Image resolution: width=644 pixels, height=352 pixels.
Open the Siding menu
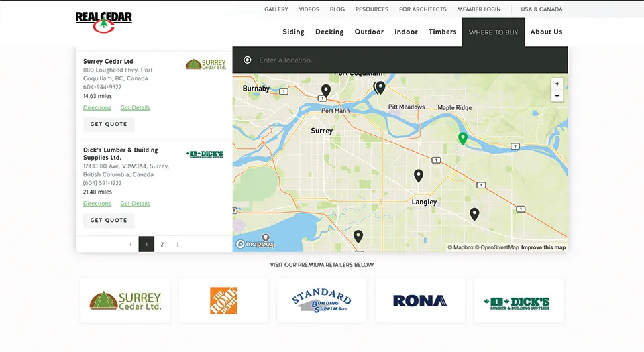point(293,32)
